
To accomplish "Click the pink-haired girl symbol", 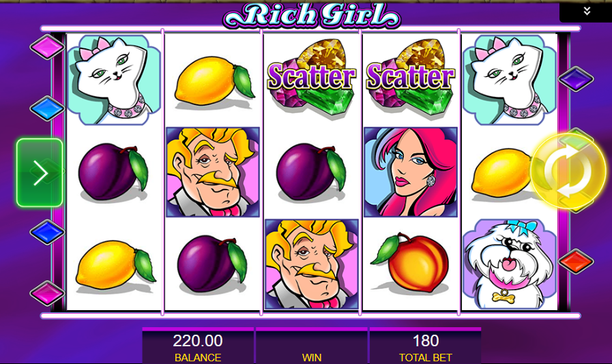I will coord(410,172).
